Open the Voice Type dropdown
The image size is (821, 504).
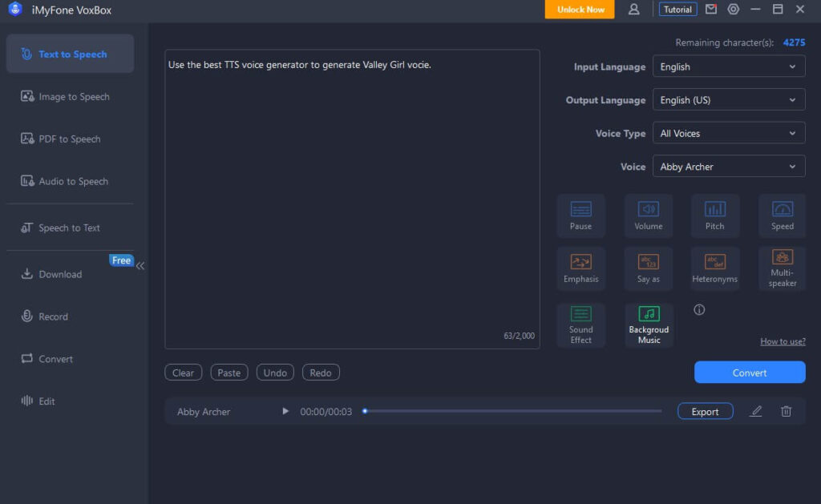pyautogui.click(x=728, y=134)
